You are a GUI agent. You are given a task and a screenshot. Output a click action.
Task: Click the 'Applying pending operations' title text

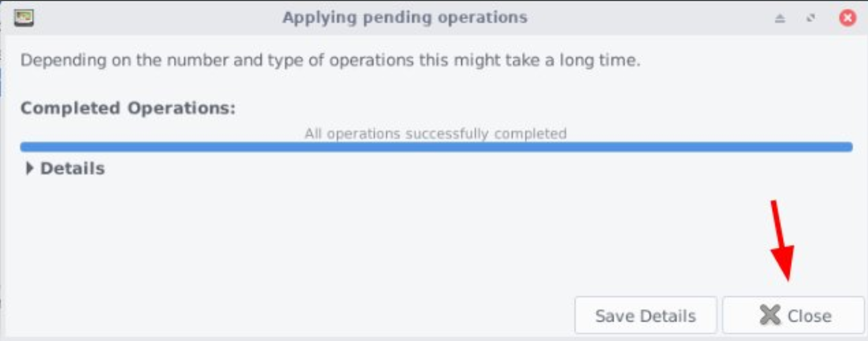pyautogui.click(x=405, y=17)
